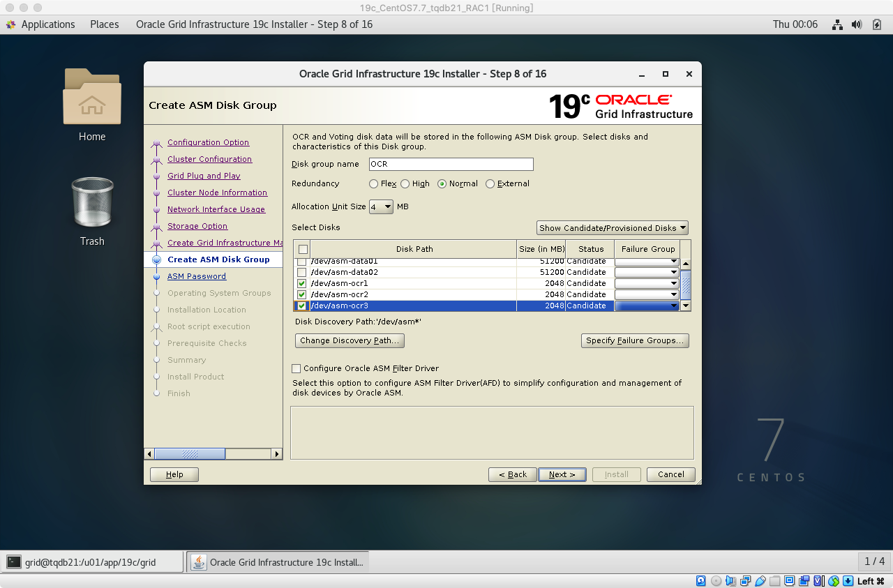The width and height of the screenshot is (893, 588).
Task: Open the Places menu
Action: coord(105,24)
